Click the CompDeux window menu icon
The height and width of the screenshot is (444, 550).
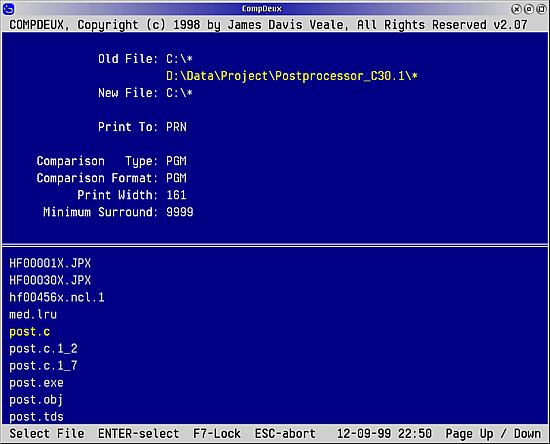pyautogui.click(x=8, y=9)
